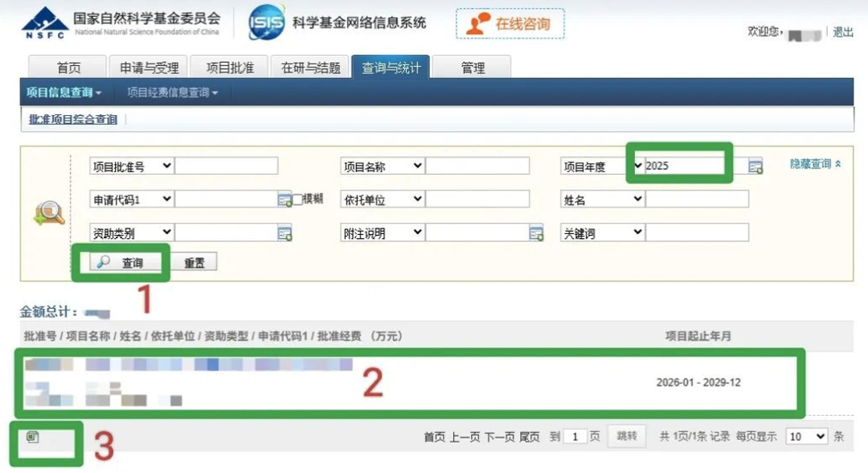Go to 首页 in the pagination
Viewport: 868px width, 473px height.
tap(435, 437)
